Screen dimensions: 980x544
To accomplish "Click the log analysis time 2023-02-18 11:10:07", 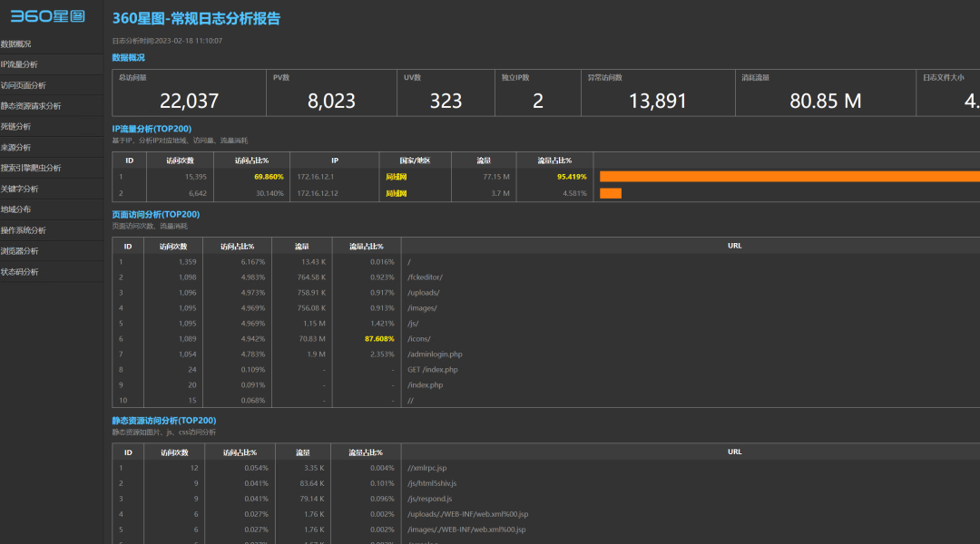I will [x=188, y=41].
